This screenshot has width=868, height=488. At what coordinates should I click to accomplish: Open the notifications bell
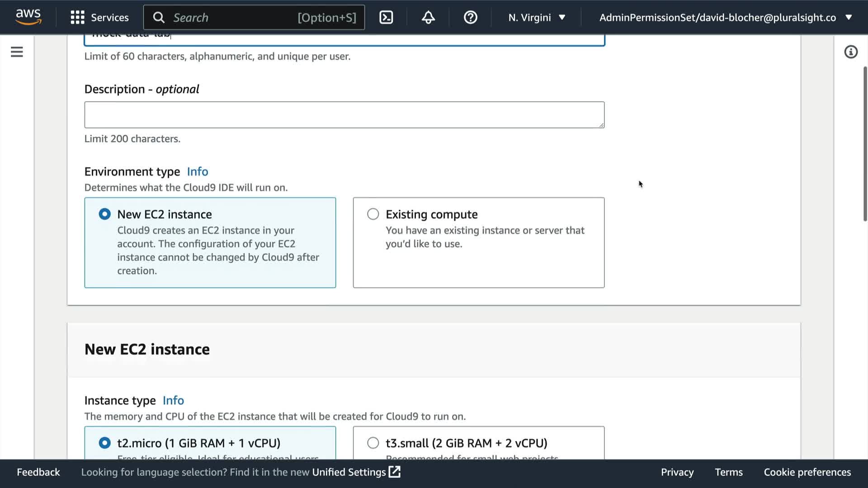coord(428,18)
